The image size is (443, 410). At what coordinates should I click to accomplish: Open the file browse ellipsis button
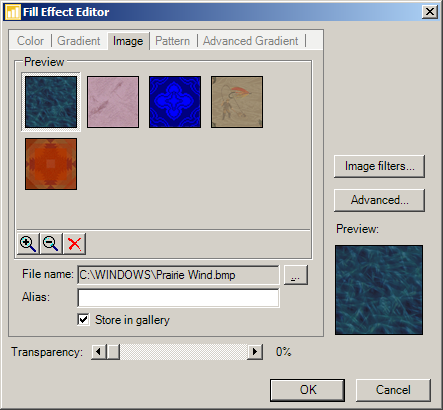[296, 275]
